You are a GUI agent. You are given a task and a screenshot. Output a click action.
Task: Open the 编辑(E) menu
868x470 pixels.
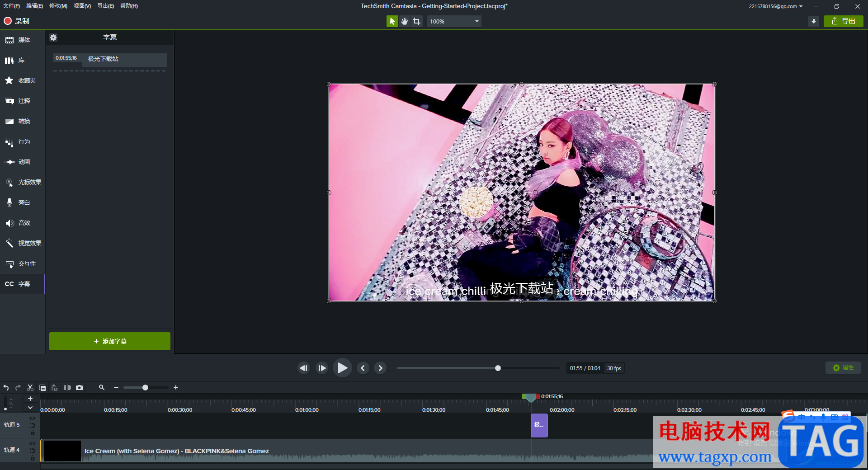(34, 6)
